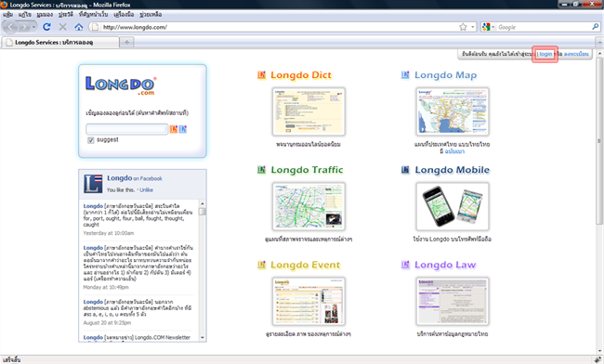Open a new tab with plus button
The height and width of the screenshot is (364, 604).
(126, 43)
